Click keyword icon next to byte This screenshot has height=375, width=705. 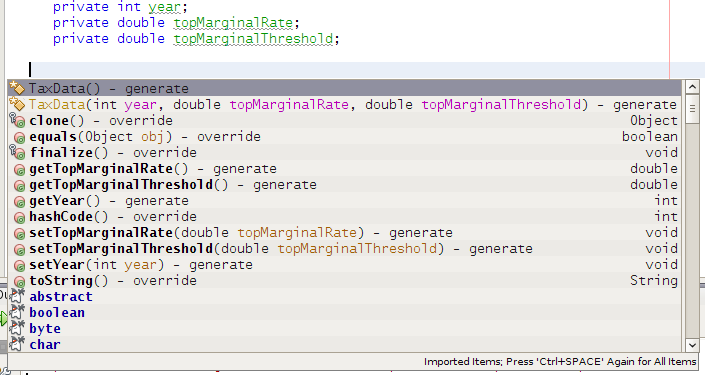click(x=17, y=329)
